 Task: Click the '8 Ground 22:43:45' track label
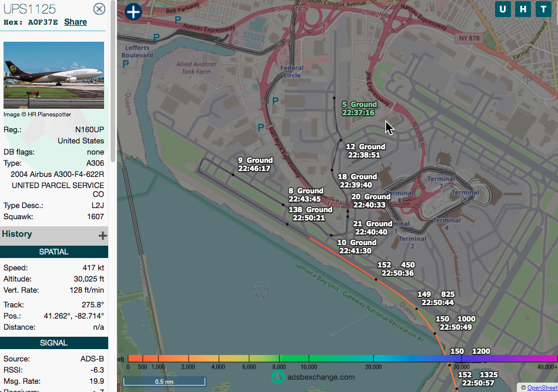point(306,195)
